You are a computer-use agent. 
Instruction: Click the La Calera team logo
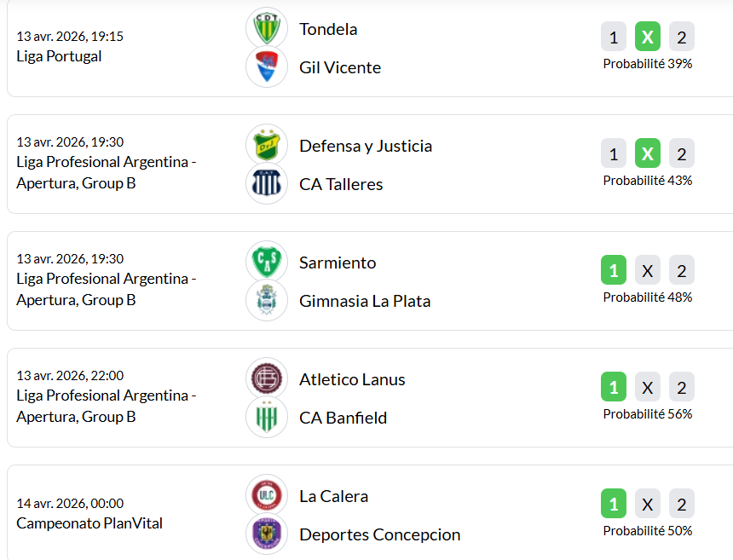pyautogui.click(x=267, y=496)
